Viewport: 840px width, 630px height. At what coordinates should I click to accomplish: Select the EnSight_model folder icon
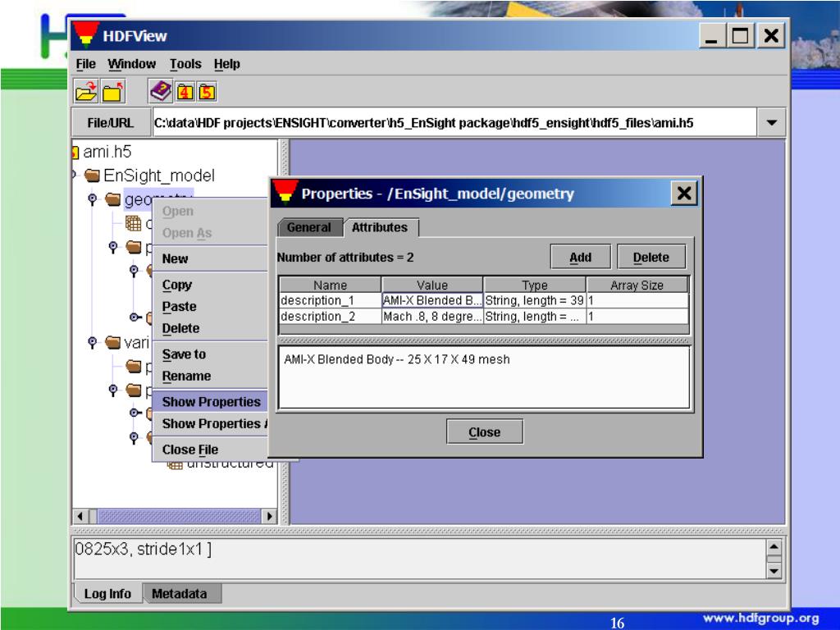point(93,175)
